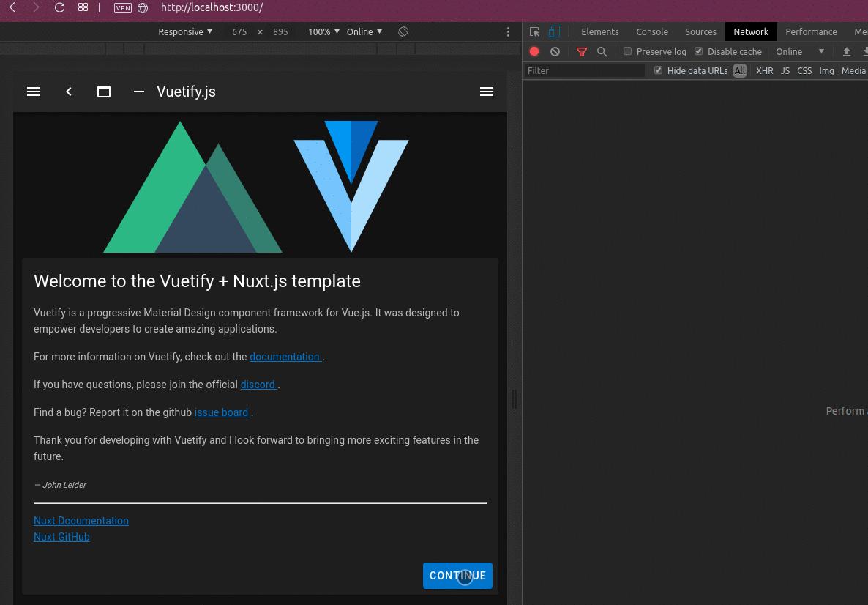Screen dimensions: 868x605
Task: Open the official discord link
Action: pos(258,385)
